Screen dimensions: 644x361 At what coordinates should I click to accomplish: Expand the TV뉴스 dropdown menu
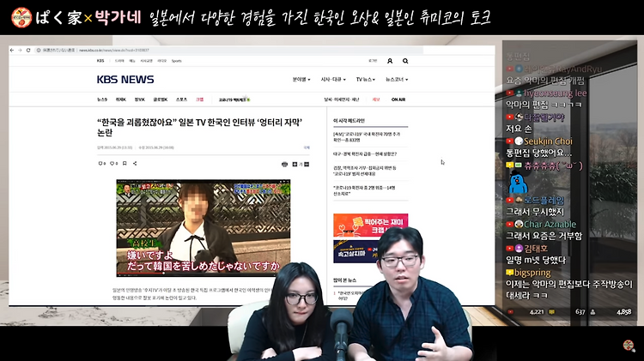pos(366,80)
